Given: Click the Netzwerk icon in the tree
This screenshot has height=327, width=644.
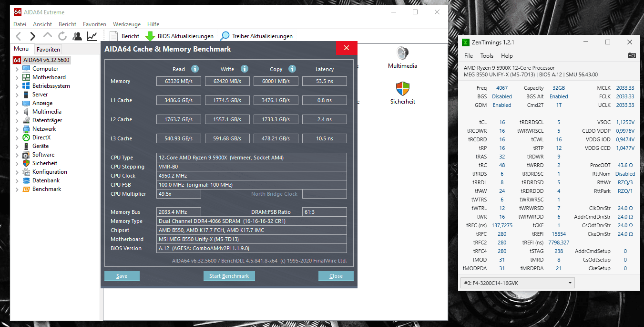Looking at the screenshot, I should pos(26,129).
